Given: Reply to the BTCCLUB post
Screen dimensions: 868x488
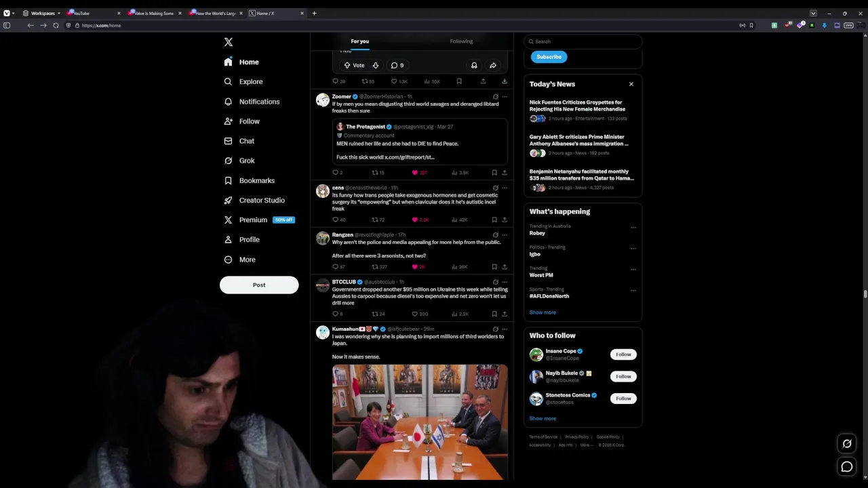Looking at the screenshot, I should pyautogui.click(x=337, y=314).
